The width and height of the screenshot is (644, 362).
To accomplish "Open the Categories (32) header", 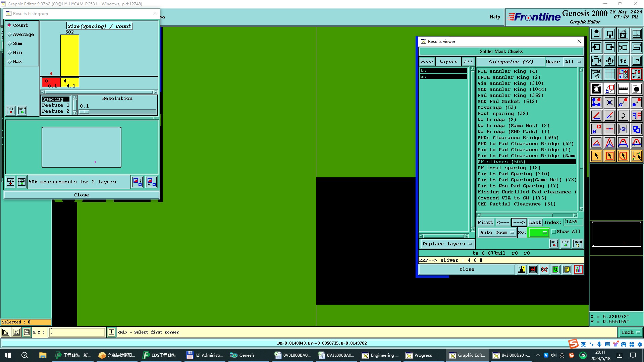I will pos(511,62).
